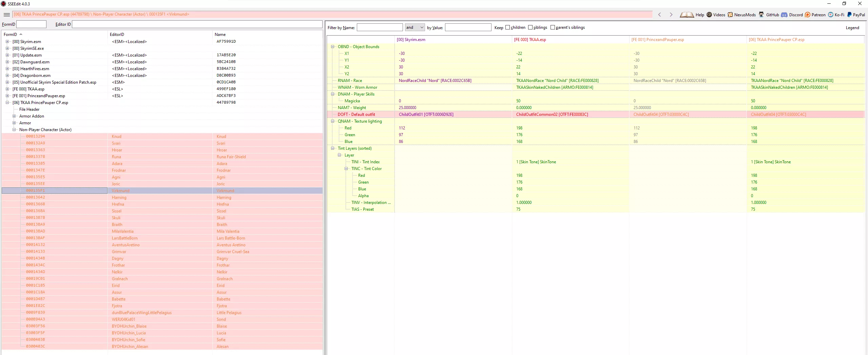Open Discord server icon

(784, 15)
